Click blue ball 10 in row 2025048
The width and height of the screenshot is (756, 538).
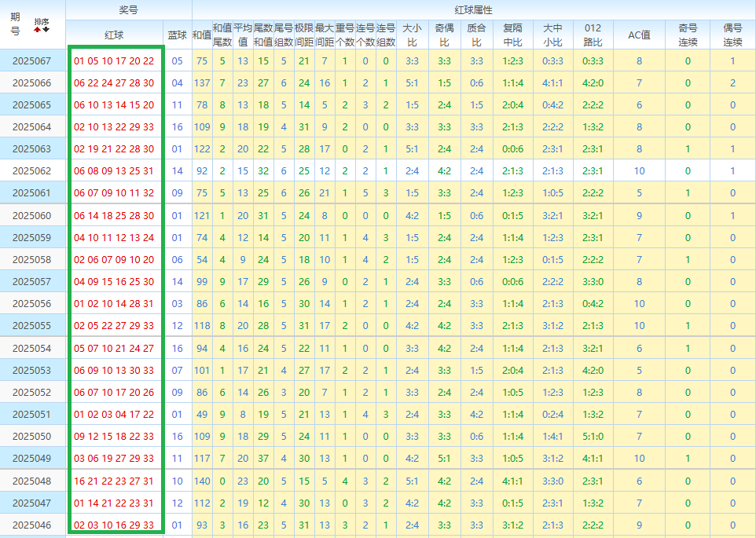tap(177, 481)
